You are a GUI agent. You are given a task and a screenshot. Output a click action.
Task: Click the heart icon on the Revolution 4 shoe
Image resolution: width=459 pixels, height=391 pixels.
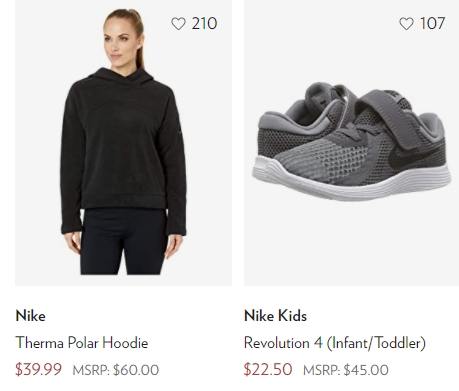coord(406,24)
